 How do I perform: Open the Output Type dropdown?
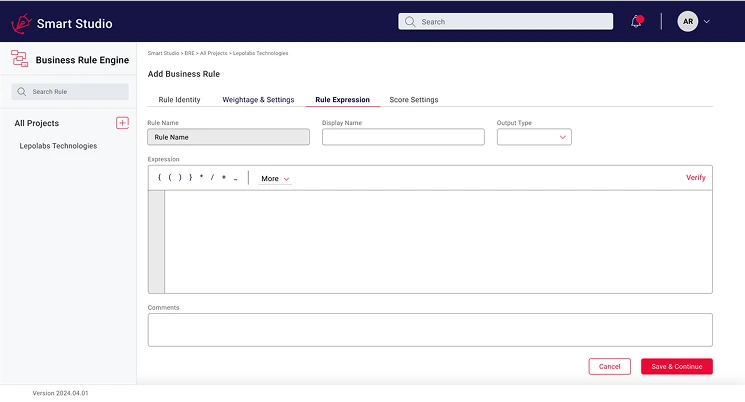pyautogui.click(x=534, y=137)
